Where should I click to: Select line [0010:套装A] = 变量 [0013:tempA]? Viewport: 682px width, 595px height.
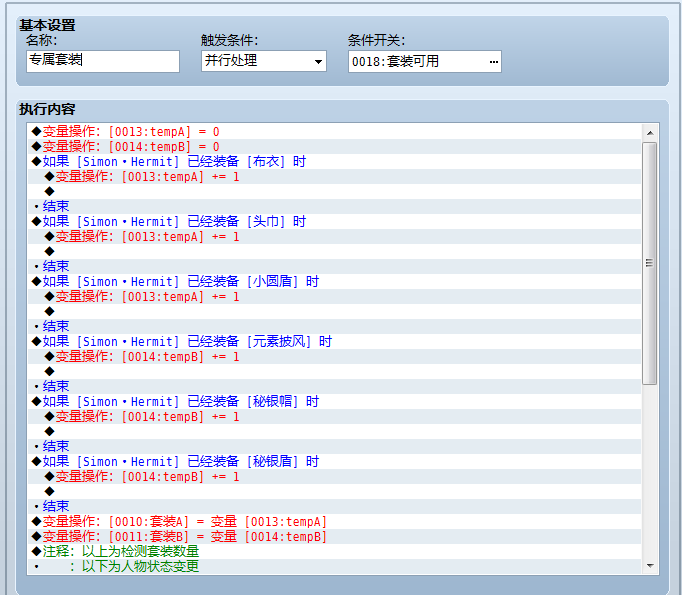(334, 521)
